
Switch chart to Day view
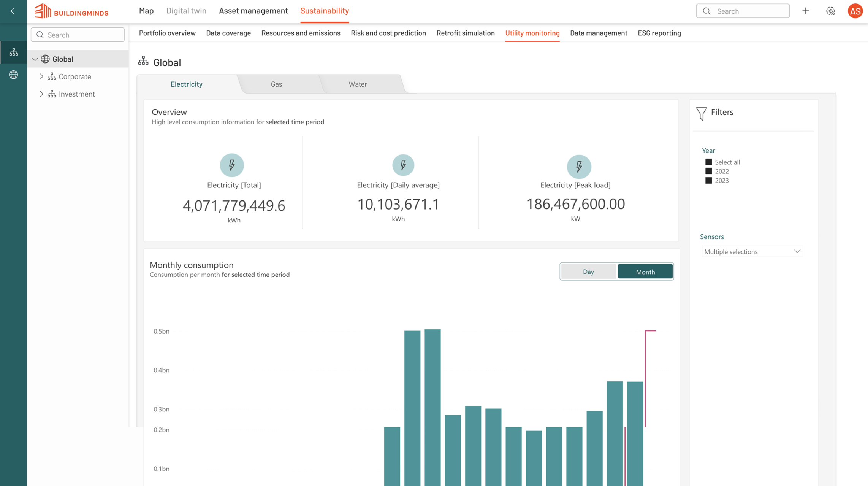[588, 272]
